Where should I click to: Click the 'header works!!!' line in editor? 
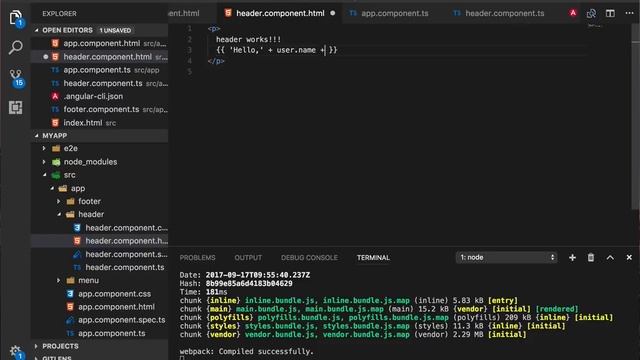[248, 40]
